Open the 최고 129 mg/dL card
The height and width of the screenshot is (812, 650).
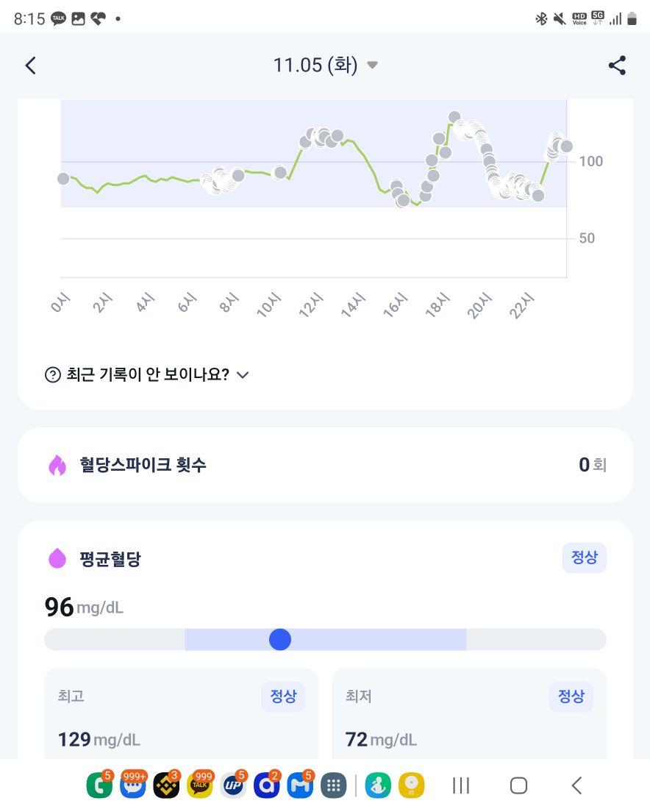tap(181, 715)
